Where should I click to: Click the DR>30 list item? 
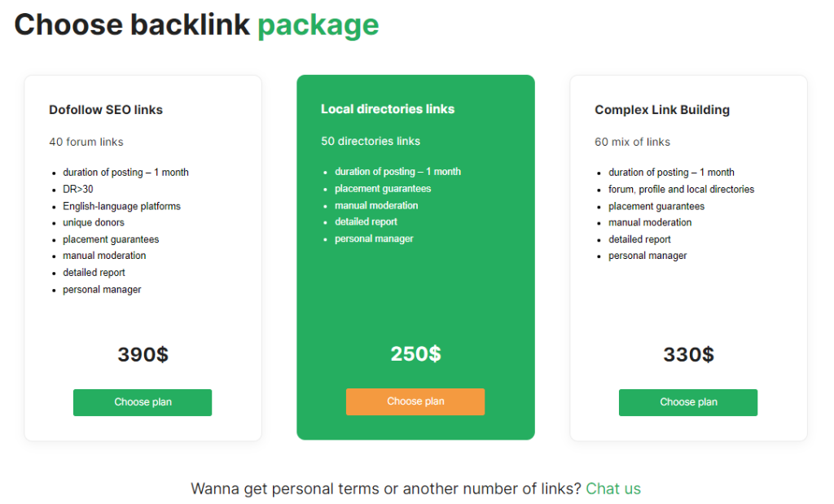tap(78, 189)
